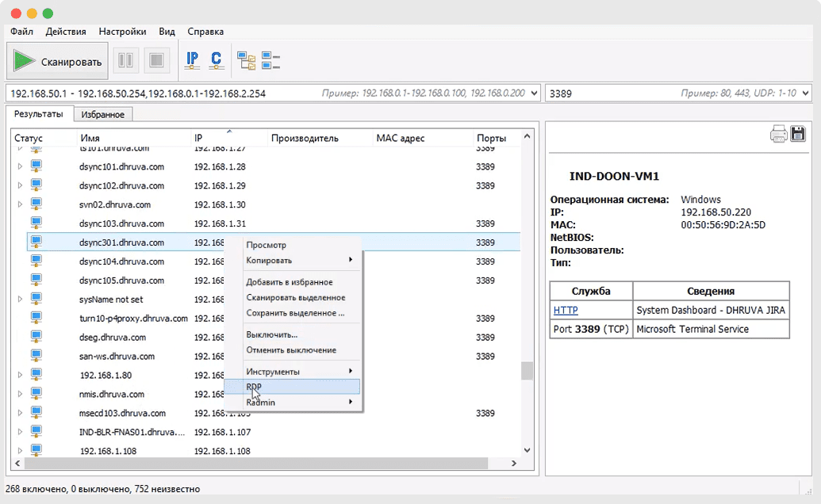
Task: Open the IP range dropdown arrow
Action: point(534,94)
